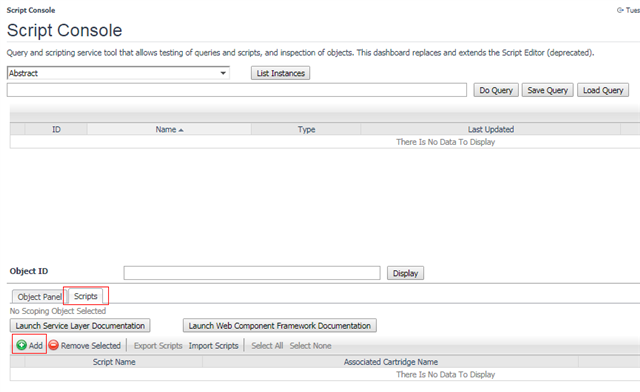The width and height of the screenshot is (640, 392).
Task: Click the Script Console breadcrumb text
Action: click(x=31, y=10)
